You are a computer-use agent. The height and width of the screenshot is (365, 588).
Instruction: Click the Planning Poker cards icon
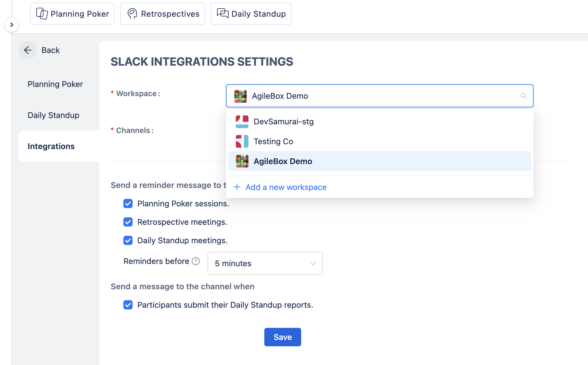click(x=42, y=14)
